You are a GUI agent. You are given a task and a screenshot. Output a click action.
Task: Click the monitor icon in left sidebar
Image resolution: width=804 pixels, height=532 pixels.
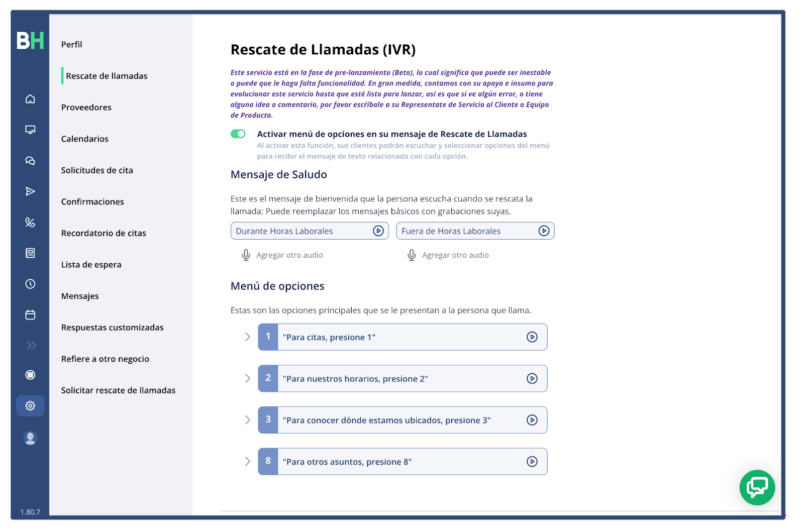tap(30, 130)
